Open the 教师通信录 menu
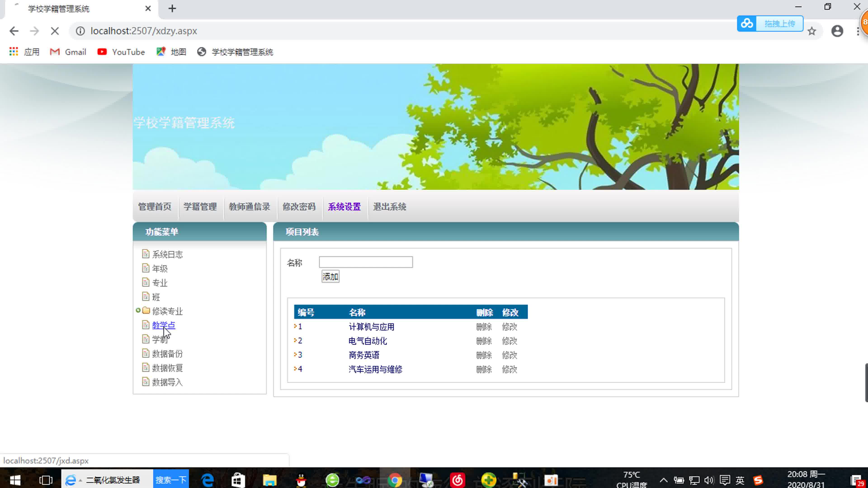Viewport: 868px width, 488px height. pos(250,207)
